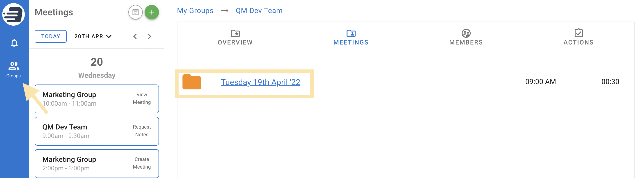Click the Members face icon
The height and width of the screenshot is (178, 644).
(x=466, y=33)
